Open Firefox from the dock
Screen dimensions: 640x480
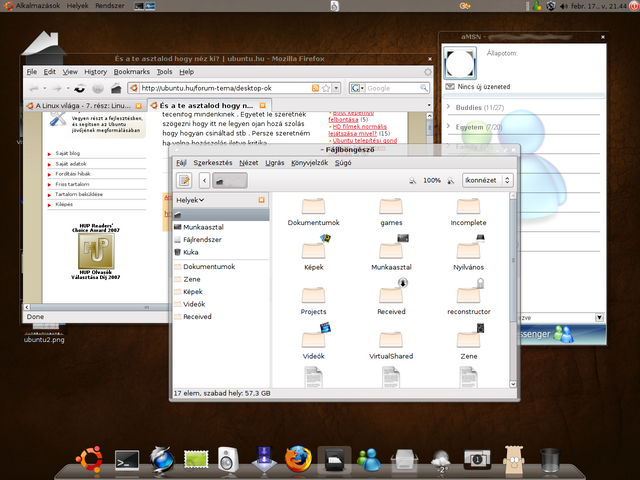[x=298, y=459]
